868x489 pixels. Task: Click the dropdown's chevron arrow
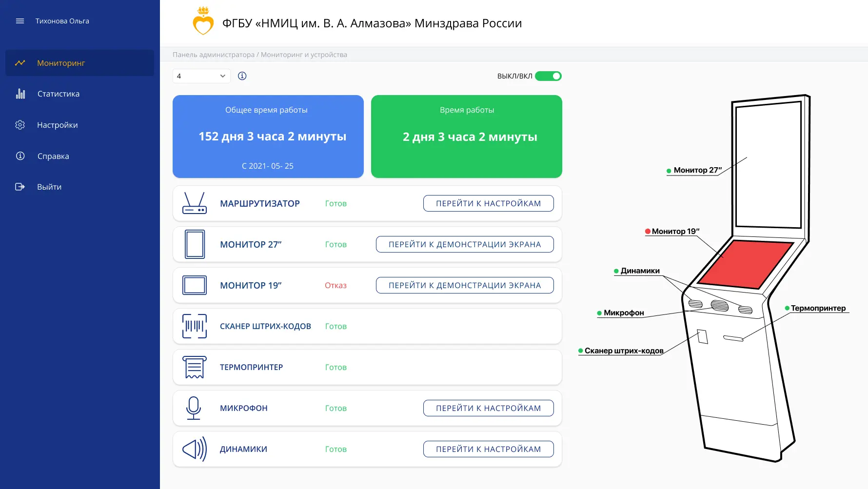222,76
